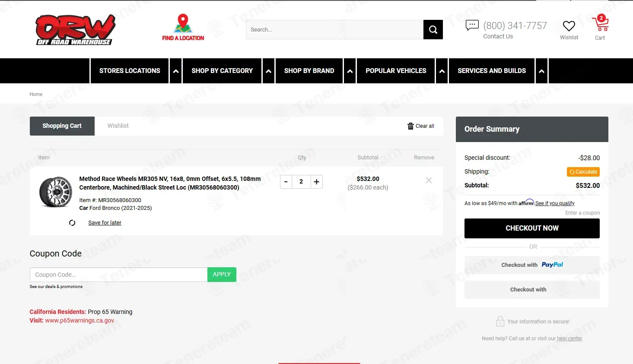Screen dimensions: 633x364
Task: Click the Search text field
Action: [x=335, y=30]
